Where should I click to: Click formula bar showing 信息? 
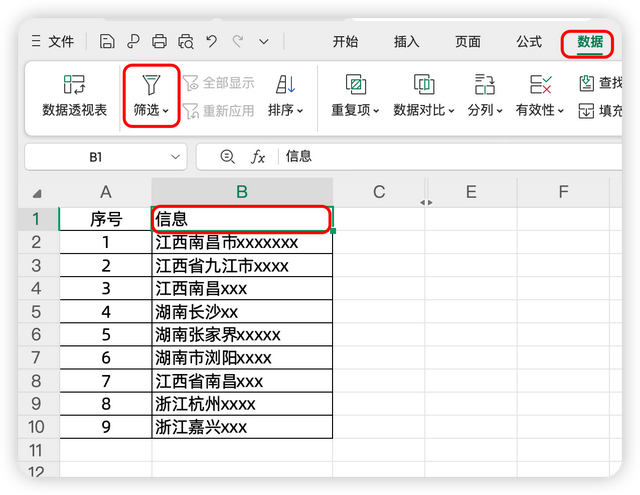(x=453, y=156)
